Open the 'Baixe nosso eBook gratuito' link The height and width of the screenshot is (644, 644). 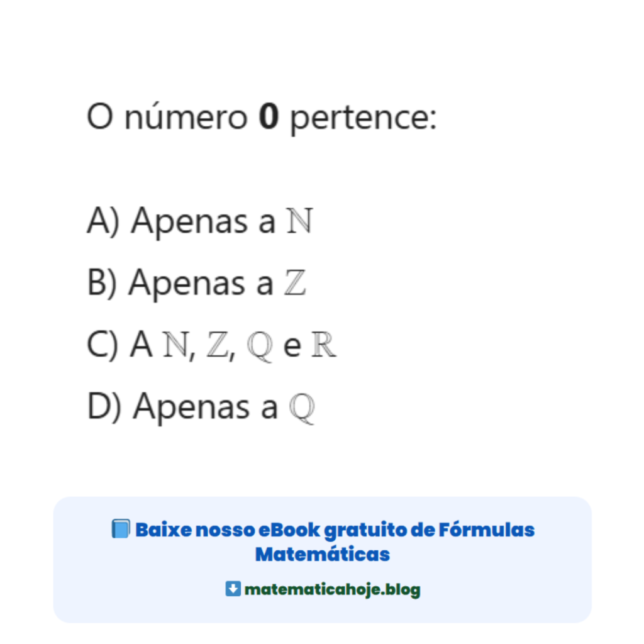click(x=335, y=530)
